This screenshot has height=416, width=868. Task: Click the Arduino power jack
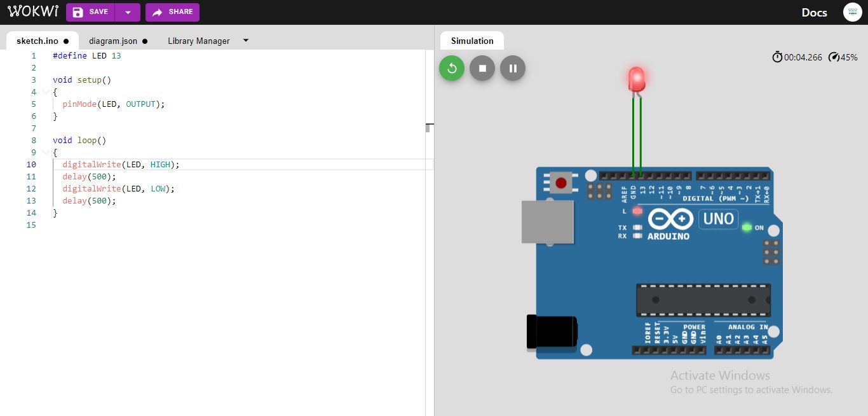click(552, 332)
